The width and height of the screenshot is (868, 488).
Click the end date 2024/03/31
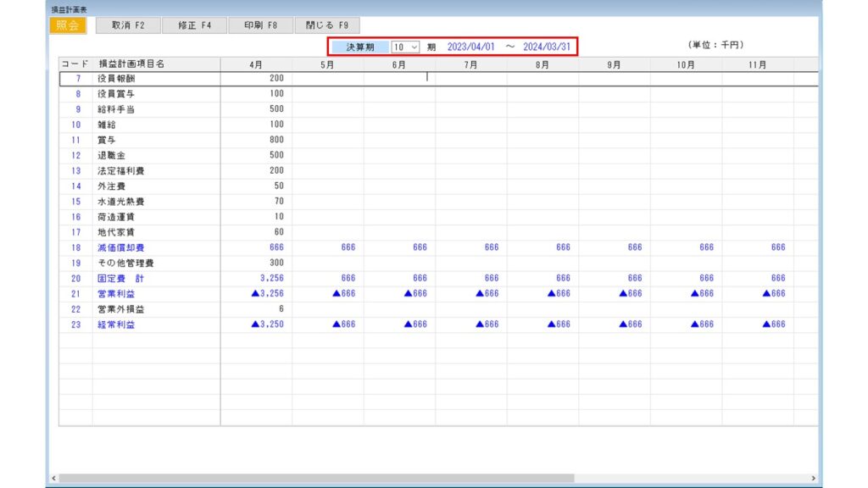coord(547,47)
